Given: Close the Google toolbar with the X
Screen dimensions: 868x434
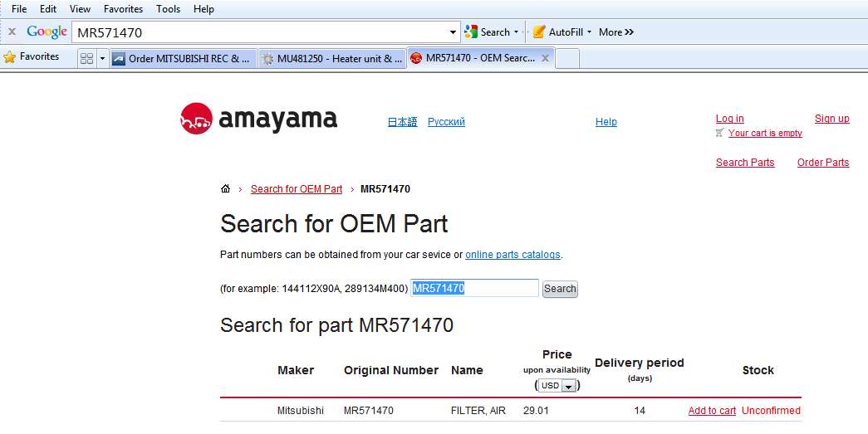Looking at the screenshot, I should 12,32.
